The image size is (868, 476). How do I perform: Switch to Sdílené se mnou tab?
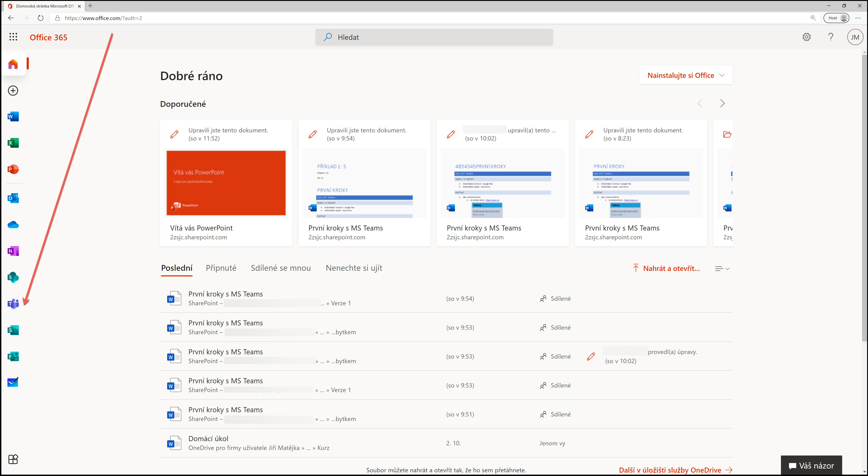[281, 268]
